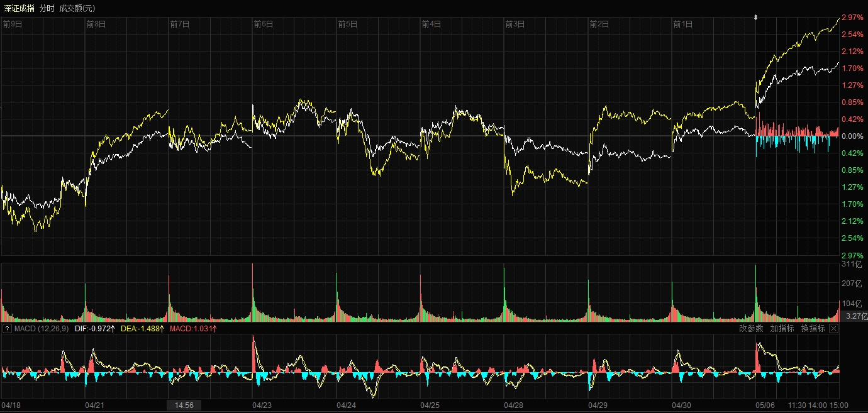The height and width of the screenshot is (413, 868).
Task: Click the 04/24 date on the time axis
Action: pos(347,405)
